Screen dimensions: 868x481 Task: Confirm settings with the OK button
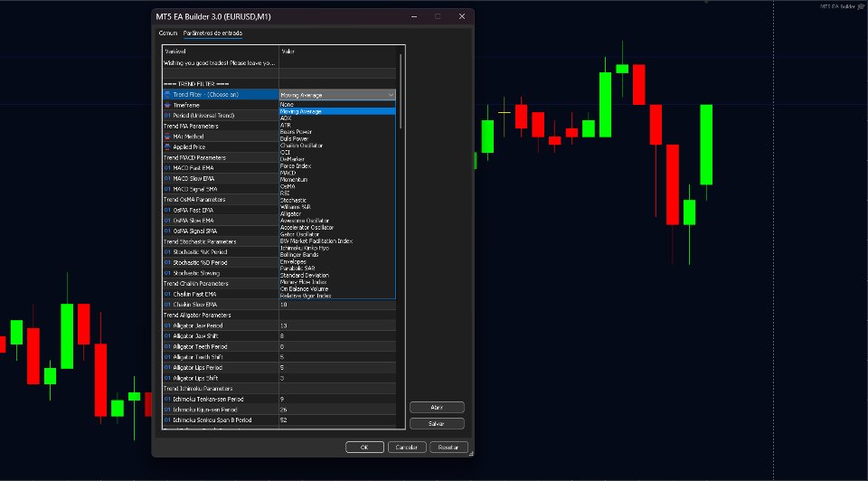364,448
